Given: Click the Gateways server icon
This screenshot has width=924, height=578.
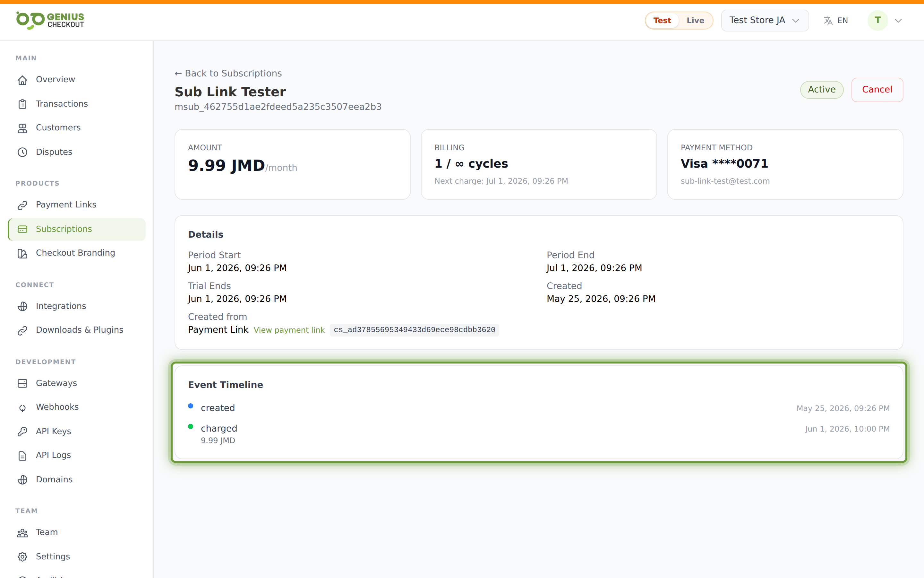Looking at the screenshot, I should click(22, 383).
